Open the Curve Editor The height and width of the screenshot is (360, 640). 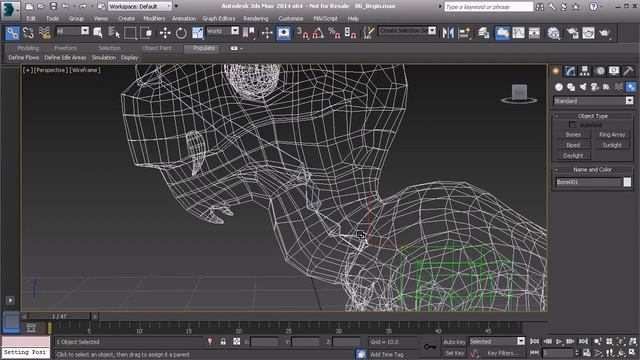[518, 33]
